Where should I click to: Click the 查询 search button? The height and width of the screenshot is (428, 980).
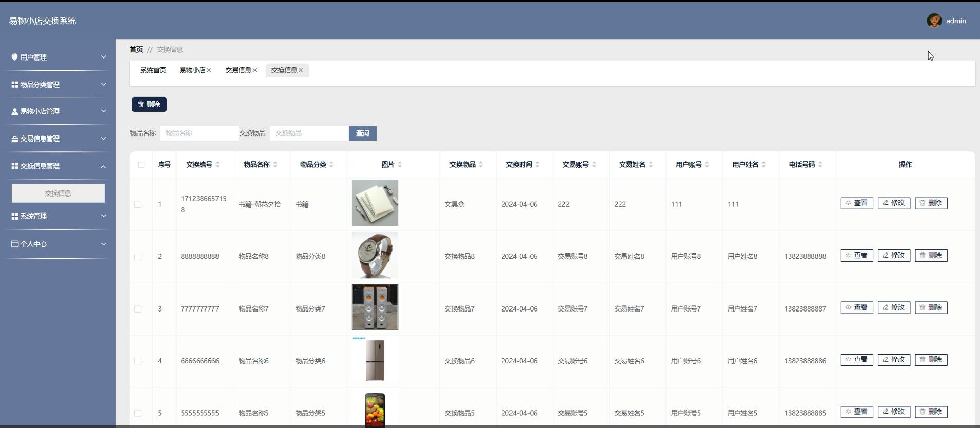pyautogui.click(x=363, y=133)
